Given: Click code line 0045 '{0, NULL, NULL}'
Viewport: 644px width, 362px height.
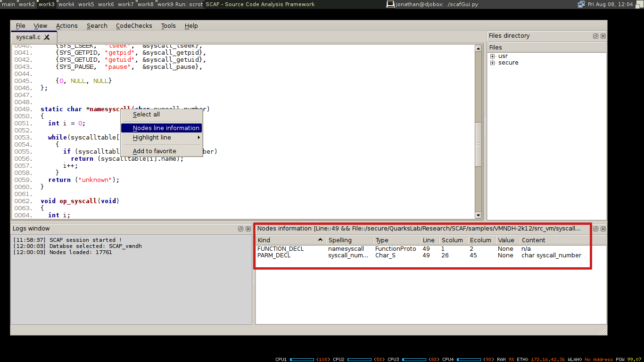Looking at the screenshot, I should 83,81.
